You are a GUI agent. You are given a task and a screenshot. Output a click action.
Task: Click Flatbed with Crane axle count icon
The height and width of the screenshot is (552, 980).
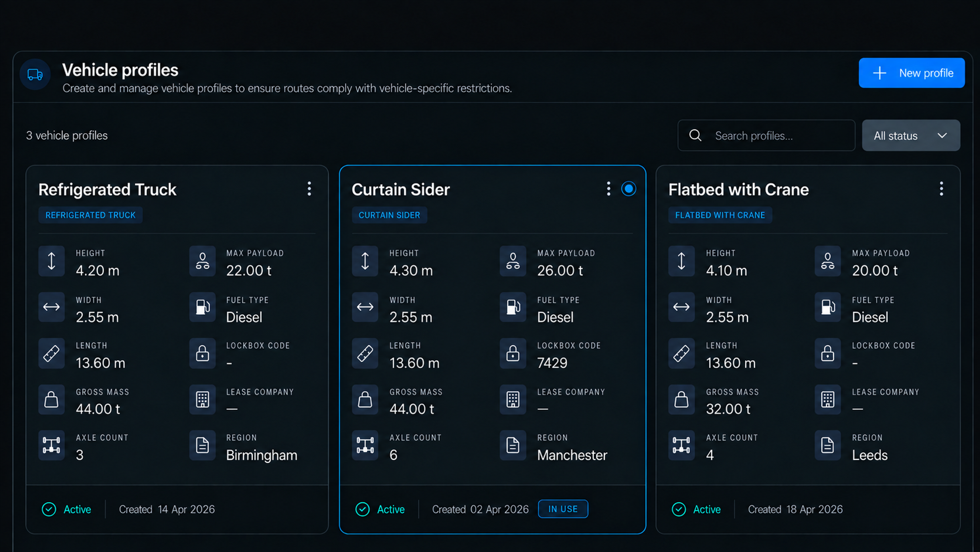point(681,445)
